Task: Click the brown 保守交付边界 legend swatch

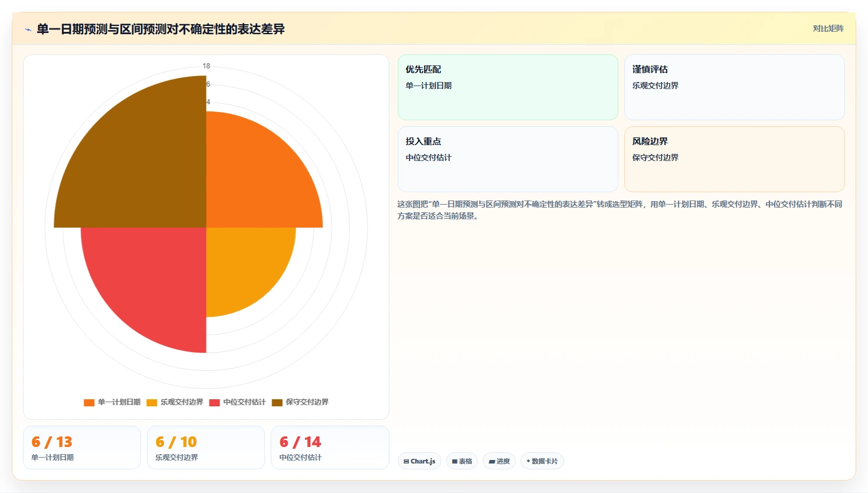Action: coord(277,402)
